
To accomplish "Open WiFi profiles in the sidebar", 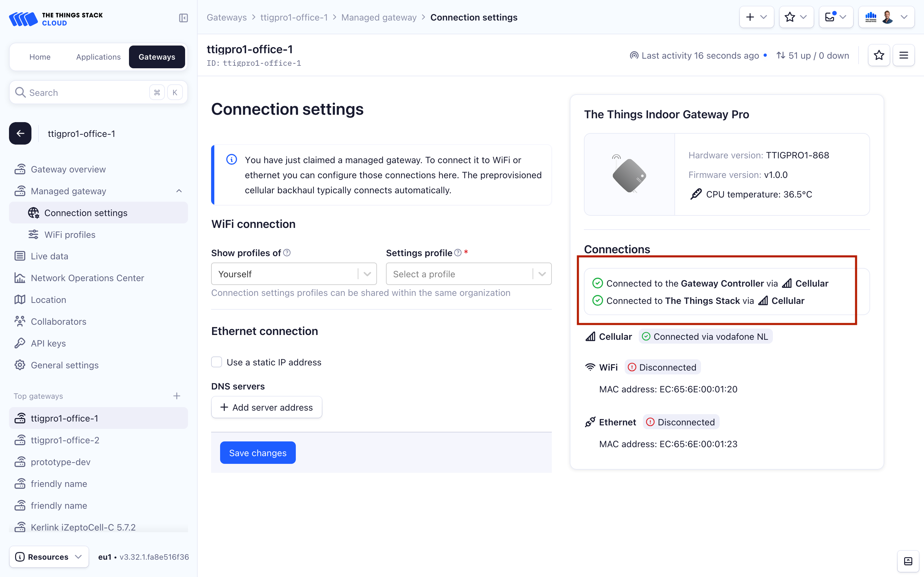I will 70,235.
